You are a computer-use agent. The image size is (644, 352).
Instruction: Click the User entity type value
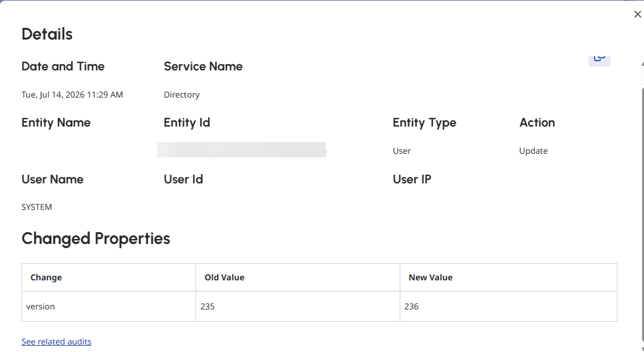(x=402, y=151)
